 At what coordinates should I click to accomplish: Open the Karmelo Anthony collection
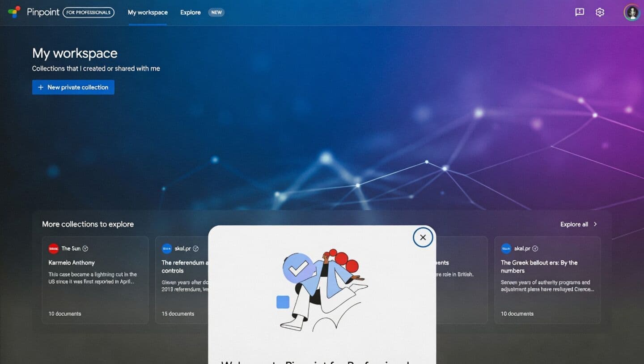pyautogui.click(x=72, y=263)
